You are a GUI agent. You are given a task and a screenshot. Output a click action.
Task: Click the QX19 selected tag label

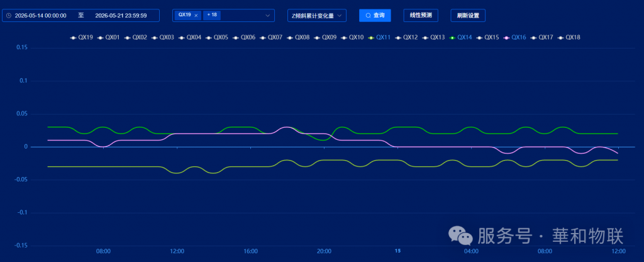point(184,15)
